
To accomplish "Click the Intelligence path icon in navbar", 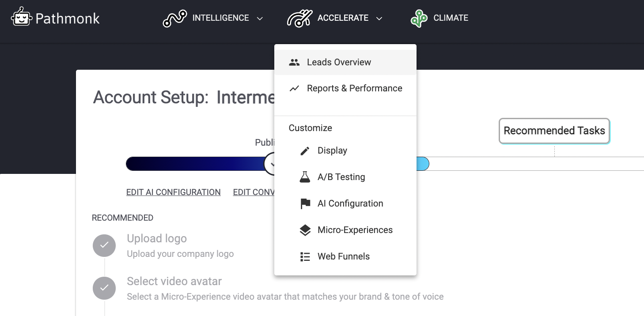I will 174,19.
